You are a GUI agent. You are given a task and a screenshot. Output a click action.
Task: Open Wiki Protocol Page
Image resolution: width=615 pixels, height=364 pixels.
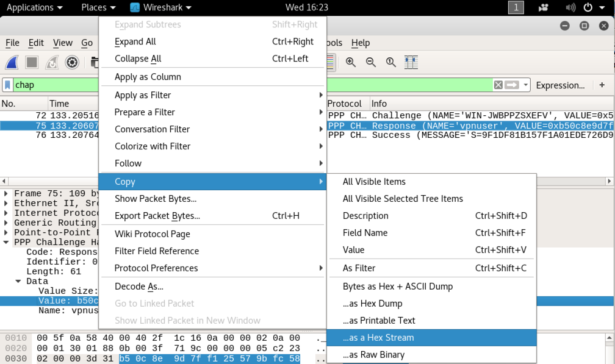(213, 234)
